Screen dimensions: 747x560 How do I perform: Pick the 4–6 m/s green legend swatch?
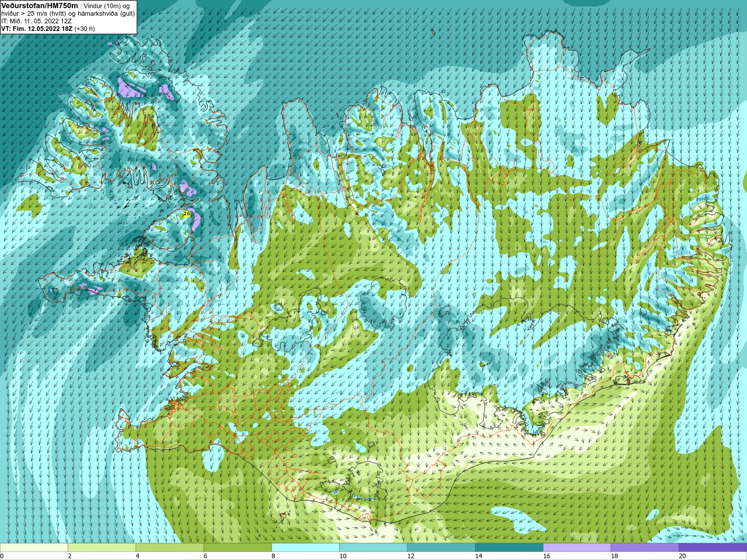(x=169, y=548)
